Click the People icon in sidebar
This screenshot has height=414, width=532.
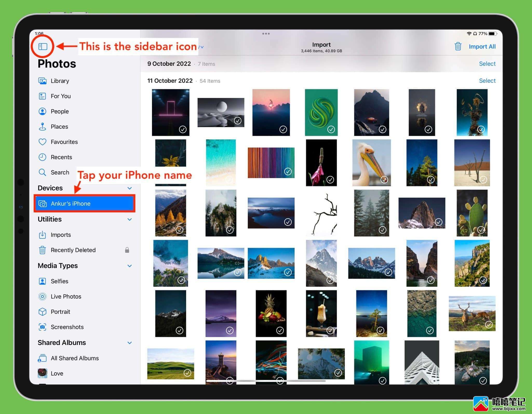point(43,111)
